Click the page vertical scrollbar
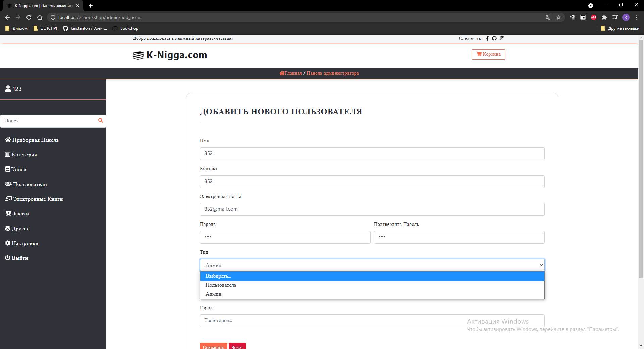 [x=641, y=159]
